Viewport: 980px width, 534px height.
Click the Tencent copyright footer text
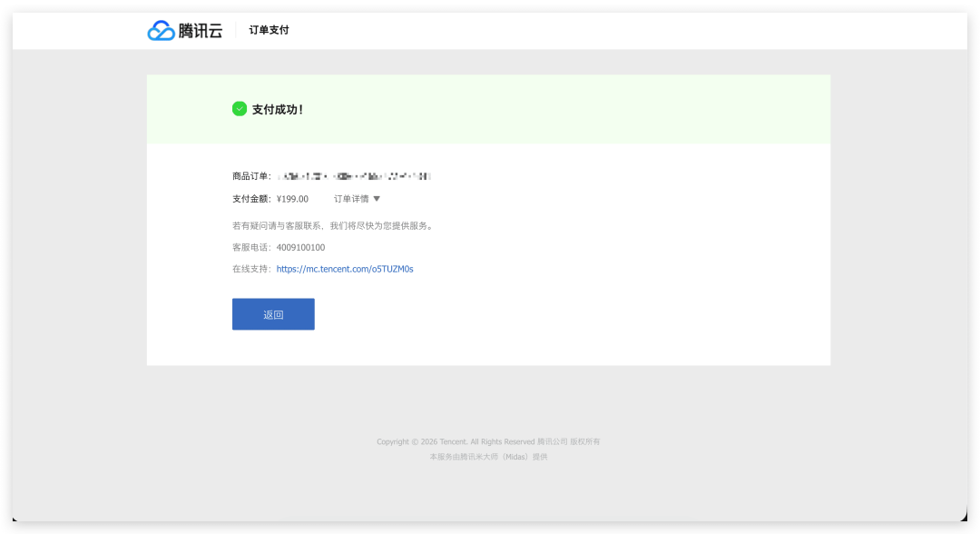[489, 441]
